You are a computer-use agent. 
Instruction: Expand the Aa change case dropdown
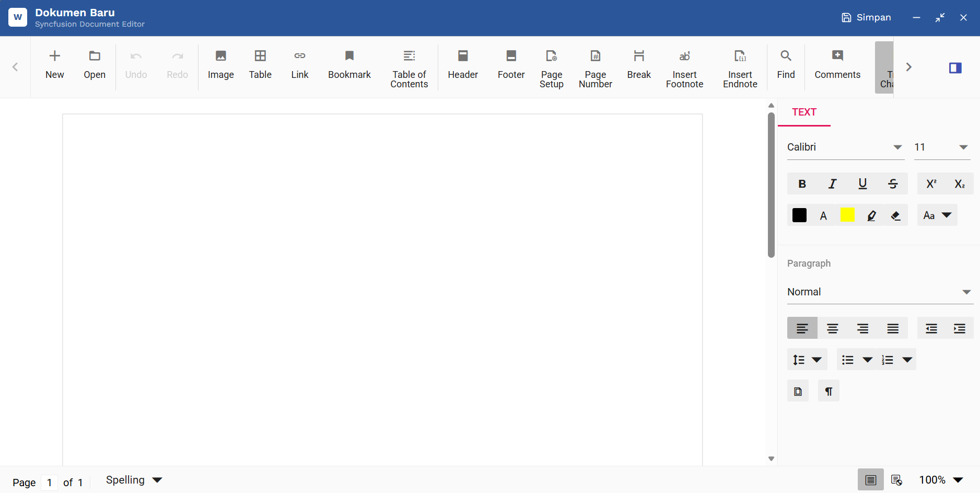(937, 215)
